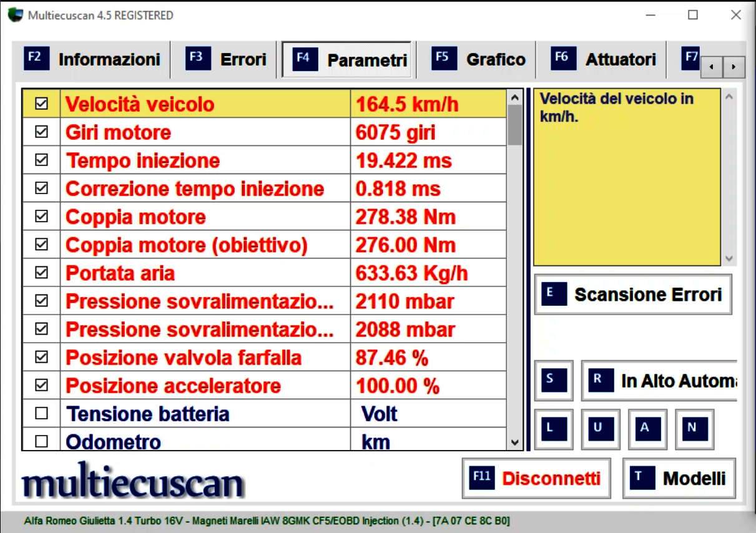756x533 pixels.
Task: Select Correzione tempo iniezione row label
Action: pyautogui.click(x=195, y=188)
